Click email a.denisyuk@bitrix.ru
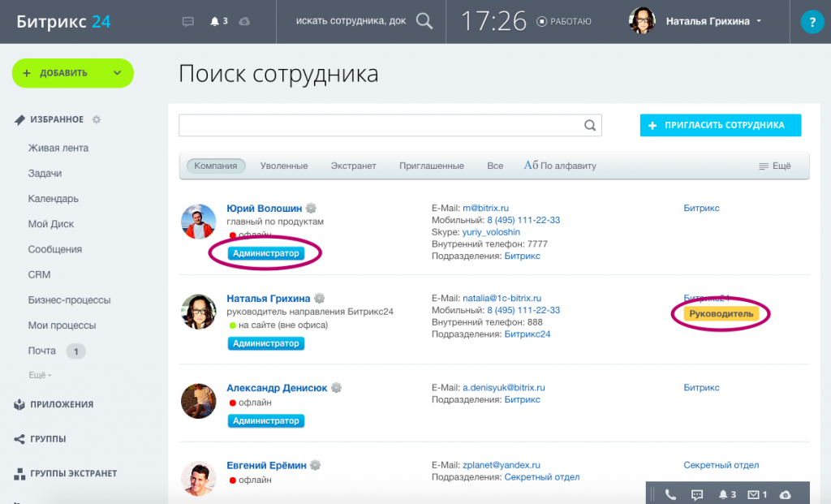Screen dimensions: 831x504 tap(503, 388)
